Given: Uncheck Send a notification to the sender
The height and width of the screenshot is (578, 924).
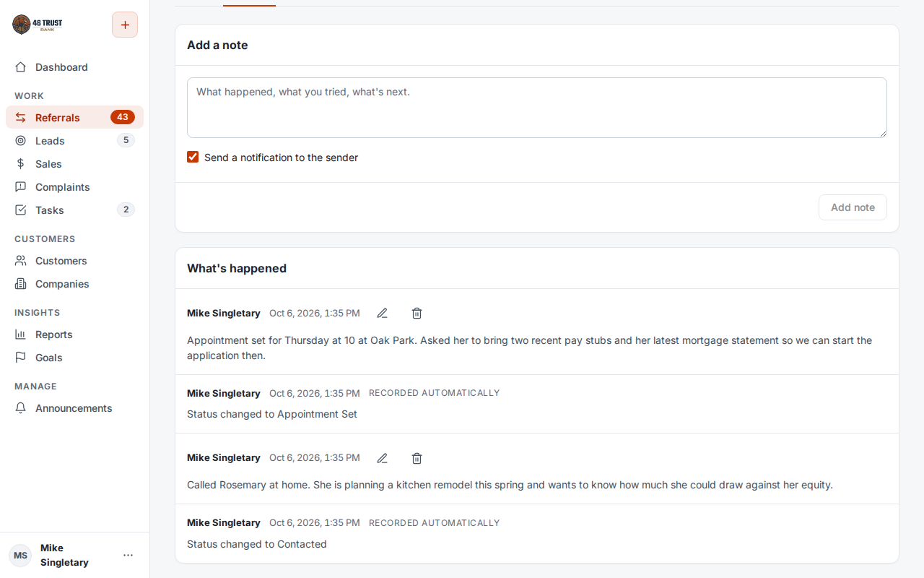Looking at the screenshot, I should tap(193, 157).
